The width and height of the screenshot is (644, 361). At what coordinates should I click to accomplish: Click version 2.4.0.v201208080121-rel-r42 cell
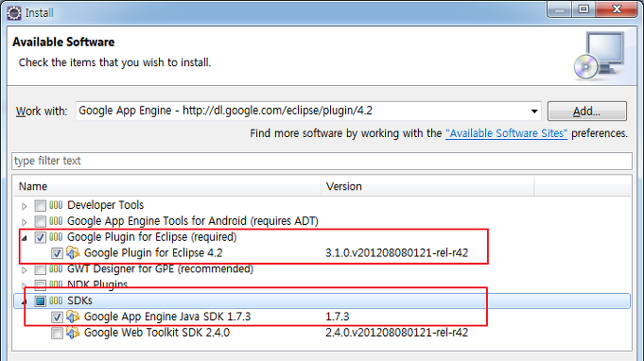(397, 333)
